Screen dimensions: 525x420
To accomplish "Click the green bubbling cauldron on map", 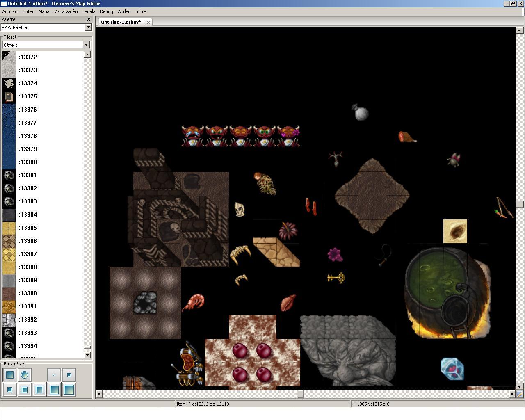I will pyautogui.click(x=447, y=292).
